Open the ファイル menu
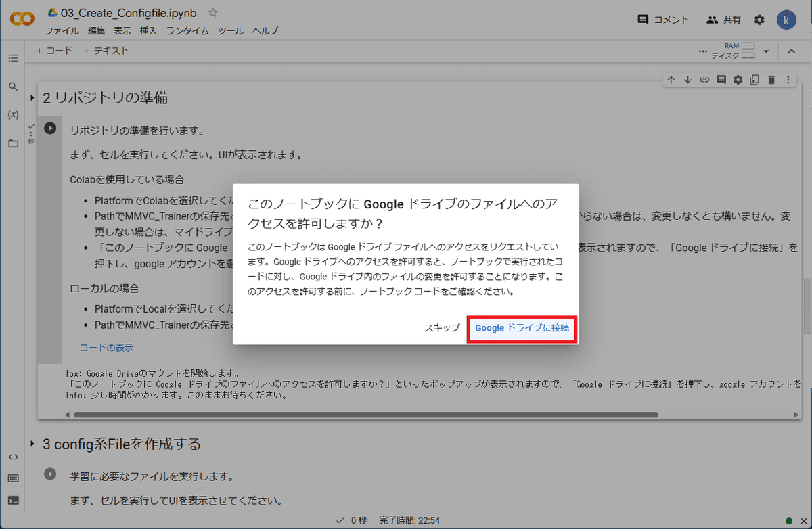The width and height of the screenshot is (812, 529). [x=62, y=31]
